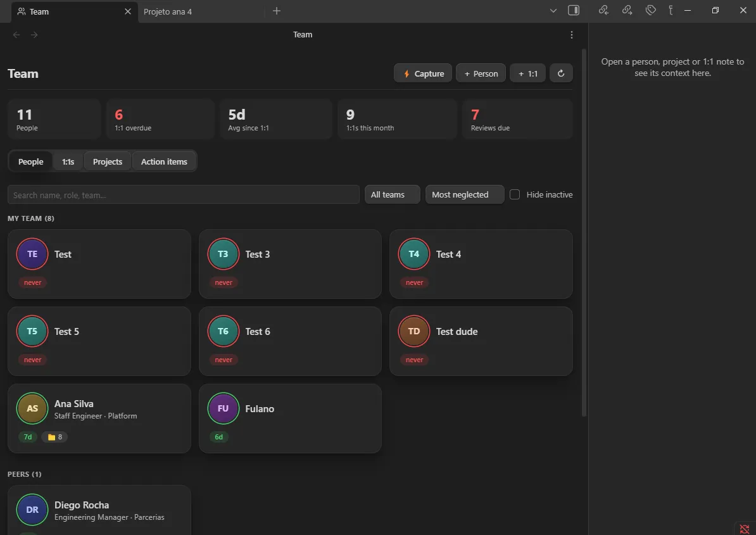The height and width of the screenshot is (535, 756).
Task: Click the 7d badge on Ana Silva's card
Action: tap(28, 437)
